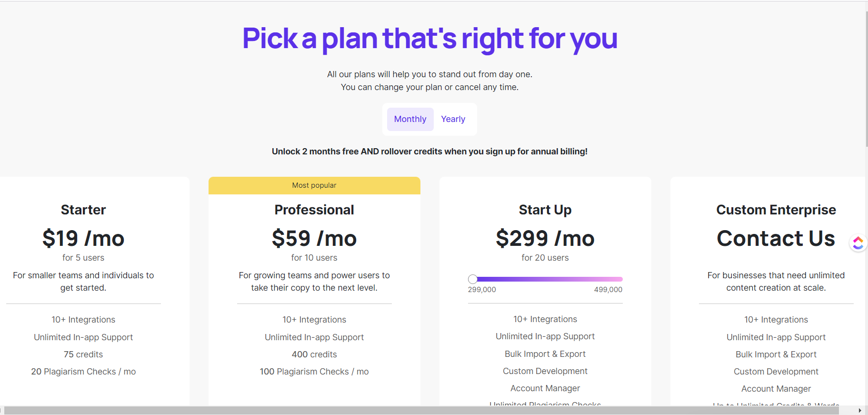Click the Most popular yellow banner
This screenshot has width=868, height=415.
point(314,185)
